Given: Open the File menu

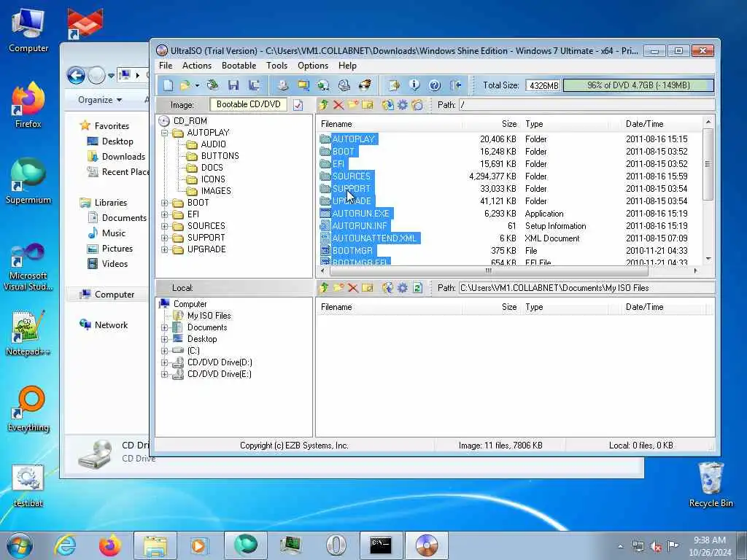Looking at the screenshot, I should 166,66.
